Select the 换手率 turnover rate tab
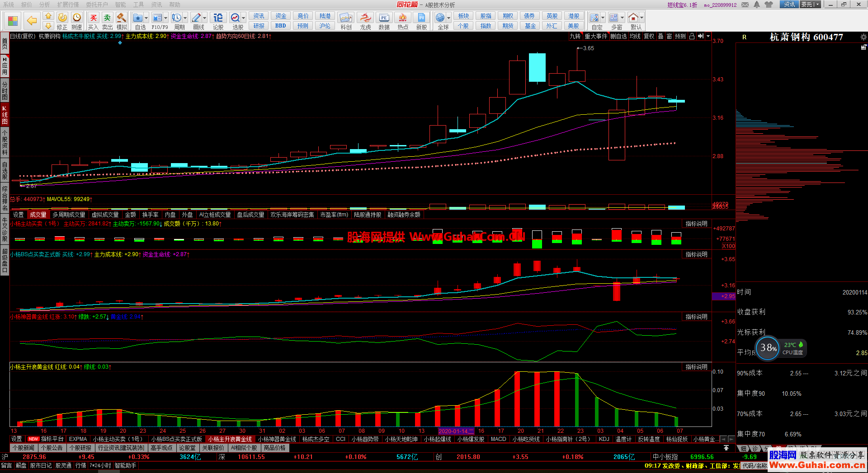The image size is (868, 473). tap(150, 215)
